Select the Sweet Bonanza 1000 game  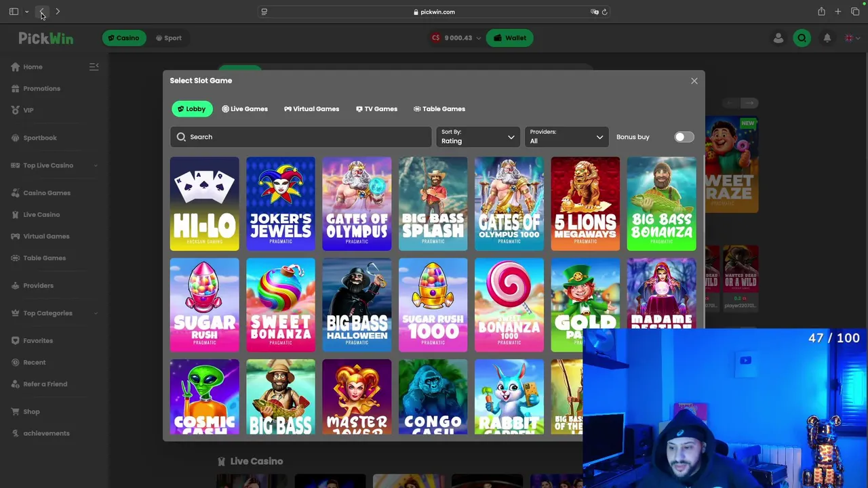coord(509,305)
